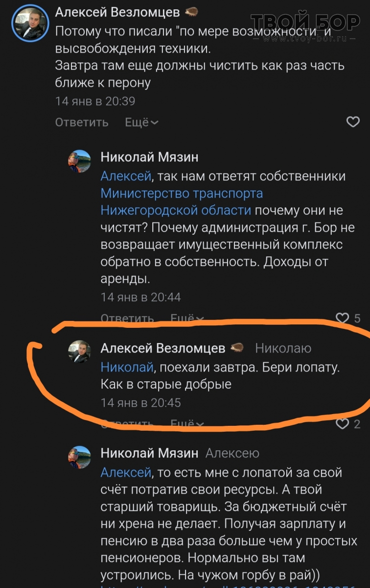This screenshot has width=370, height=588.
Task: Tap the hedgehog badge in the circled reply
Action: point(237,348)
